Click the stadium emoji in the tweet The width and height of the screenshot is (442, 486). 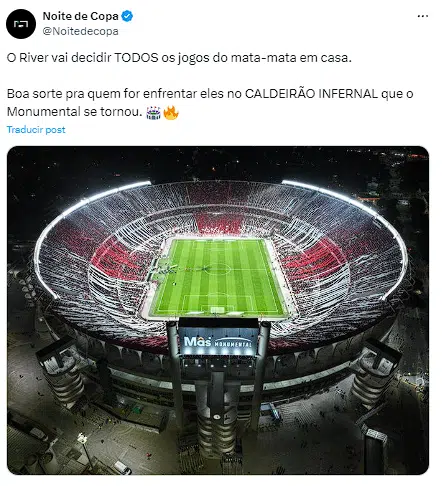tap(153, 112)
